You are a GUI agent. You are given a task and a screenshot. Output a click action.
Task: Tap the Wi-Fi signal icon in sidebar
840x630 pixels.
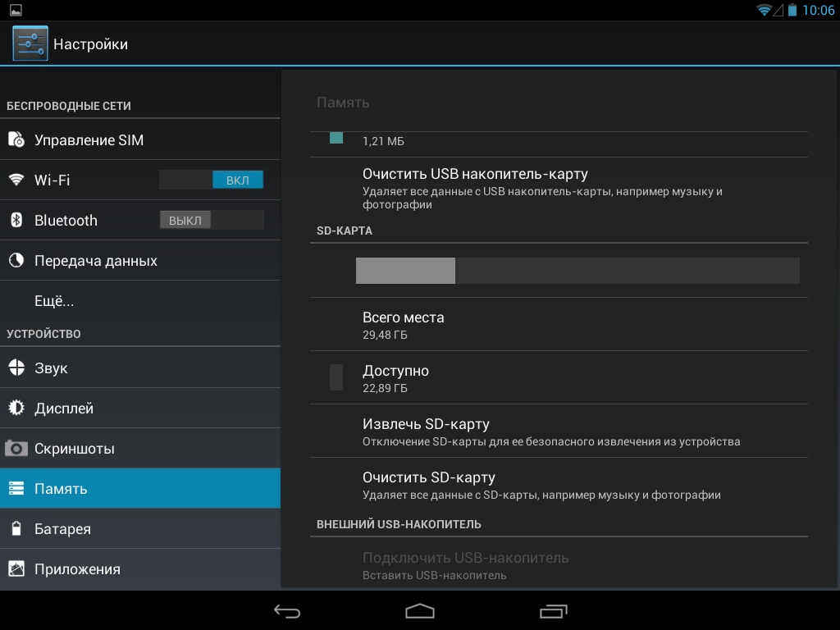point(16,180)
